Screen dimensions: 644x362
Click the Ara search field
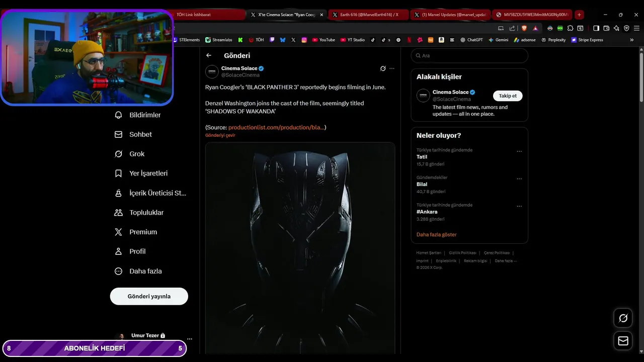point(469,56)
